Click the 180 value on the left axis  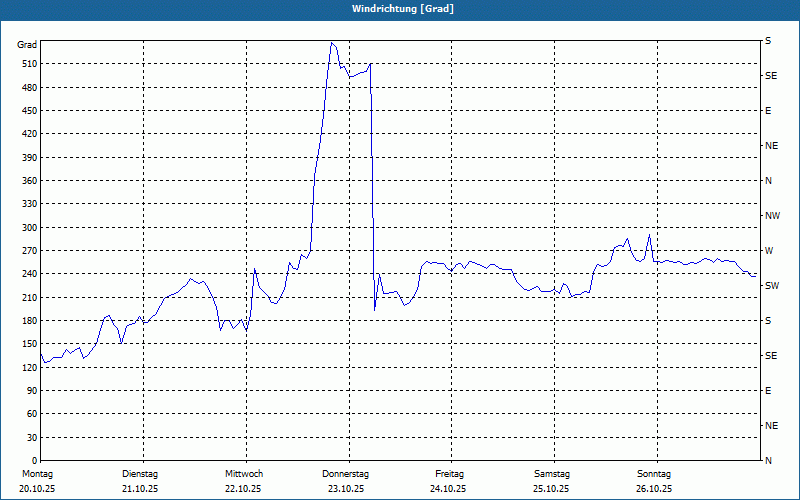[x=28, y=321]
